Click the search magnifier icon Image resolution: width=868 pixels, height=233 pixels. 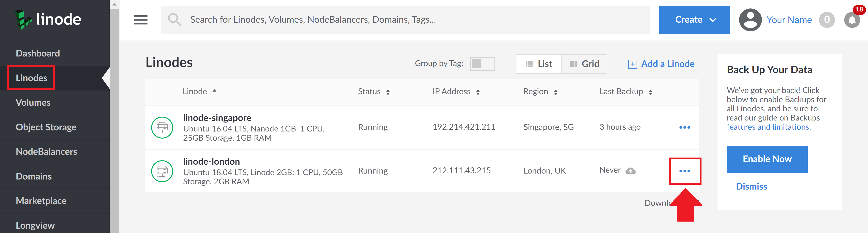click(175, 19)
